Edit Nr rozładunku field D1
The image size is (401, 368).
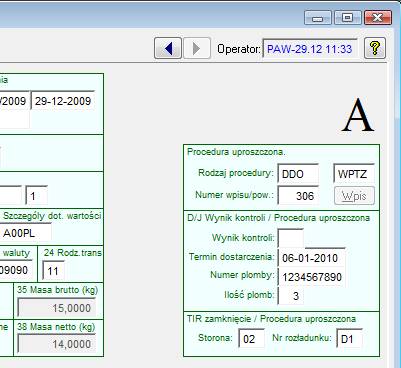pyautogui.click(x=349, y=339)
